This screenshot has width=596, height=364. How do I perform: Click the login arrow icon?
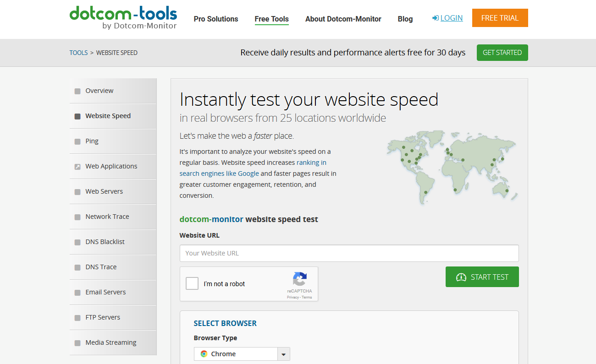pyautogui.click(x=436, y=18)
